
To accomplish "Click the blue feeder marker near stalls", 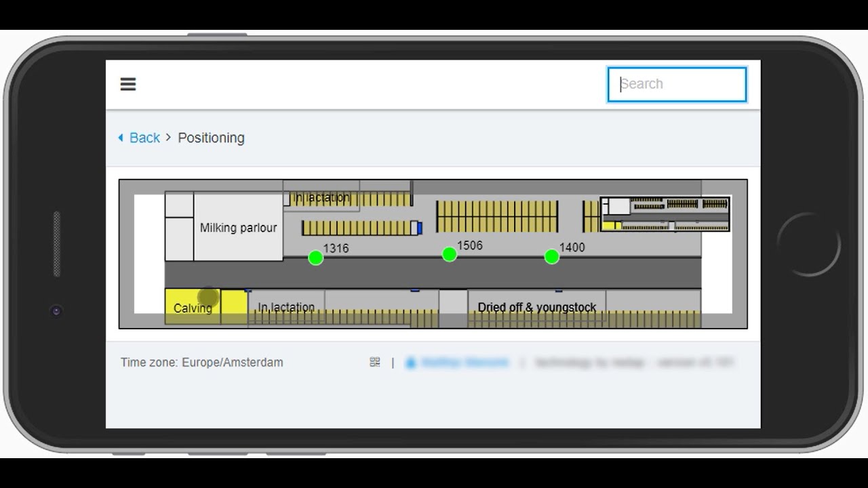I will coord(420,228).
